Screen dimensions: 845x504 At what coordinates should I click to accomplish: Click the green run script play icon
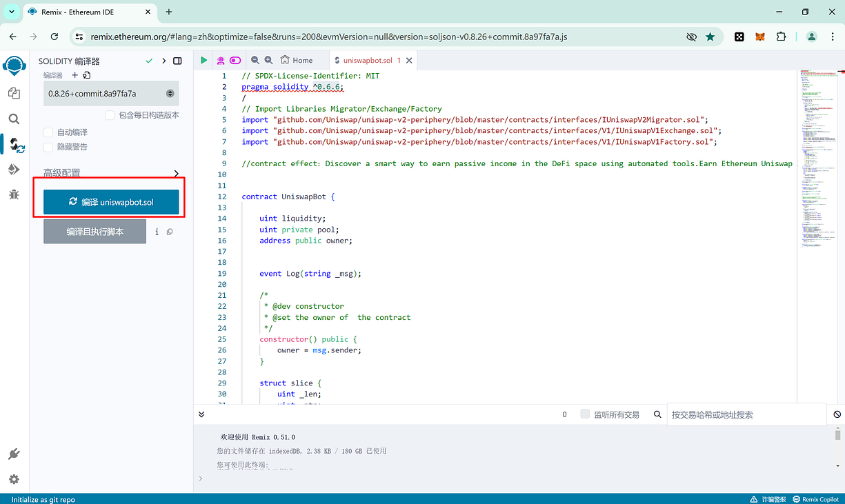click(204, 61)
